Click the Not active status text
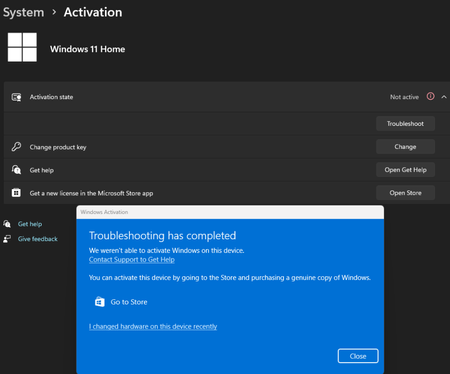 pos(404,97)
